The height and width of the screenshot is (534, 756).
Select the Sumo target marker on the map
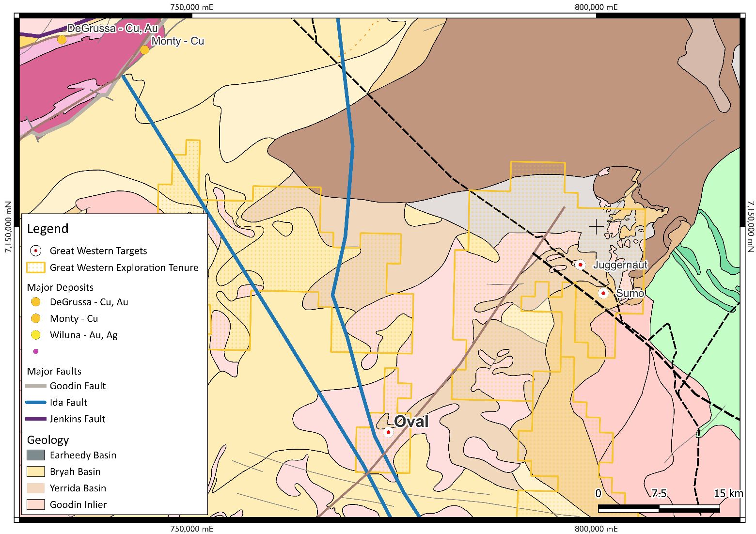(603, 293)
